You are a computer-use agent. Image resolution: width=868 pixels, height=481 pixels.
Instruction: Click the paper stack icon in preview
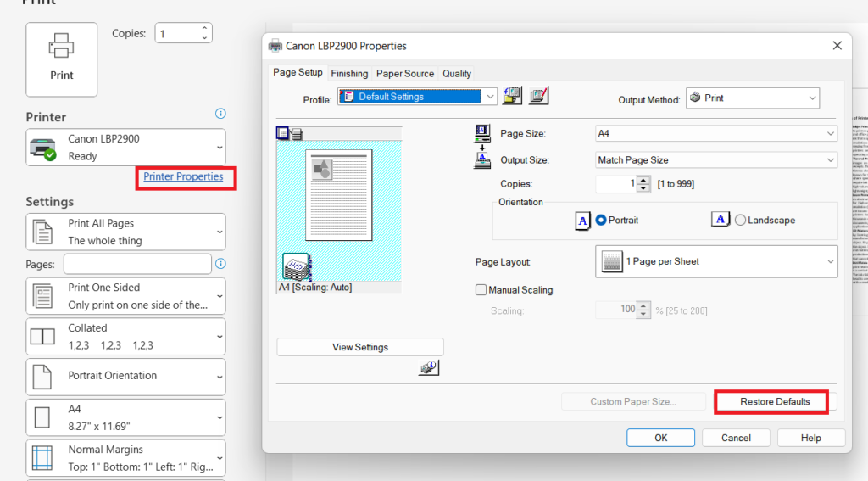(297, 267)
